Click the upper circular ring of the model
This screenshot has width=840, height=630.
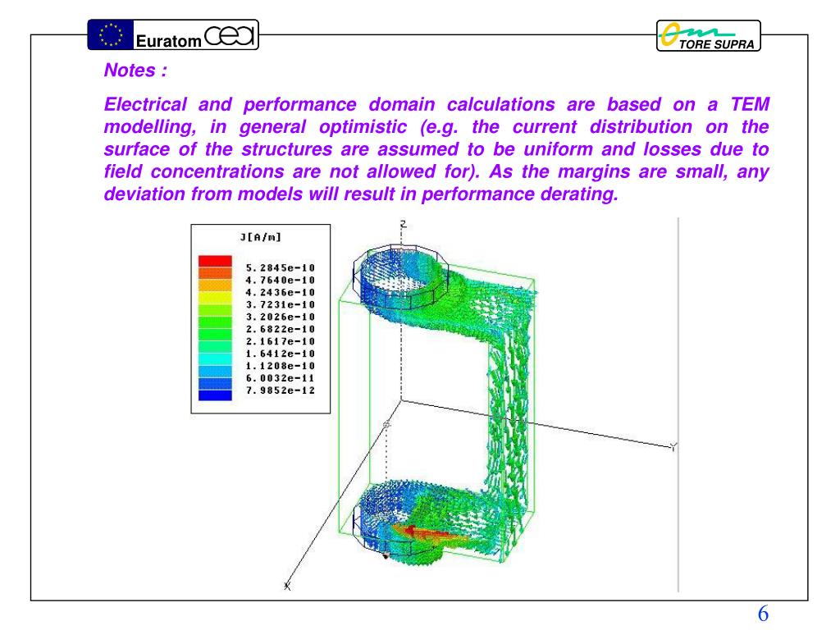click(x=400, y=277)
